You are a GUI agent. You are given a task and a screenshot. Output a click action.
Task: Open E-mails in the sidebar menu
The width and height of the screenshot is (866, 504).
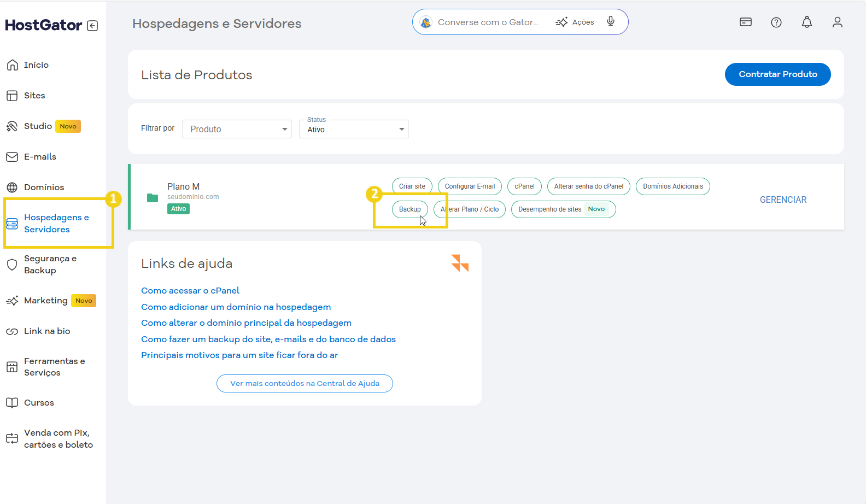click(x=40, y=157)
